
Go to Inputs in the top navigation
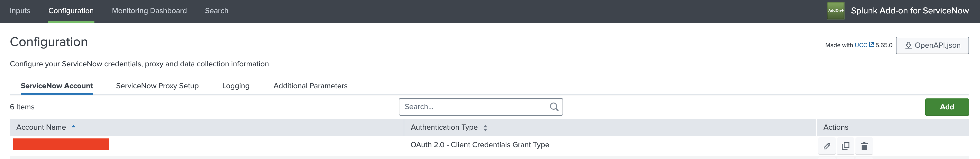coord(20,11)
